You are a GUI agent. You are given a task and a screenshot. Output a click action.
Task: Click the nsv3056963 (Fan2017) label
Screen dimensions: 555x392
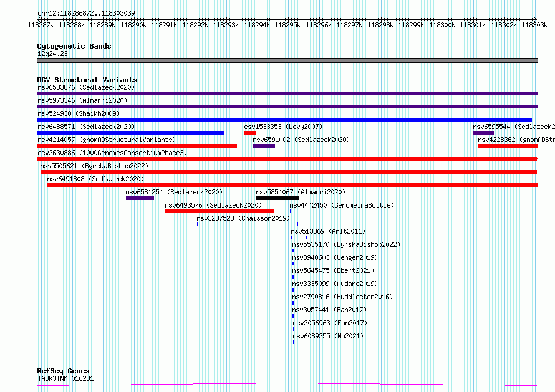pos(330,323)
